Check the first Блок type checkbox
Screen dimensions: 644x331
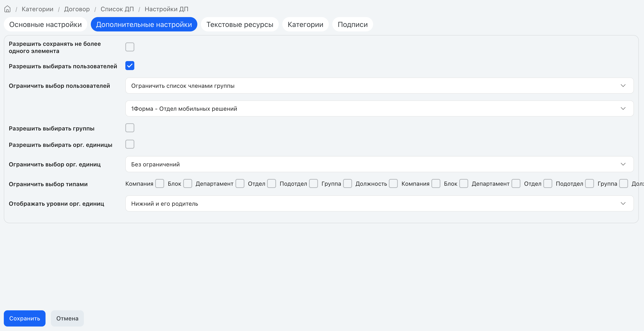187,183
